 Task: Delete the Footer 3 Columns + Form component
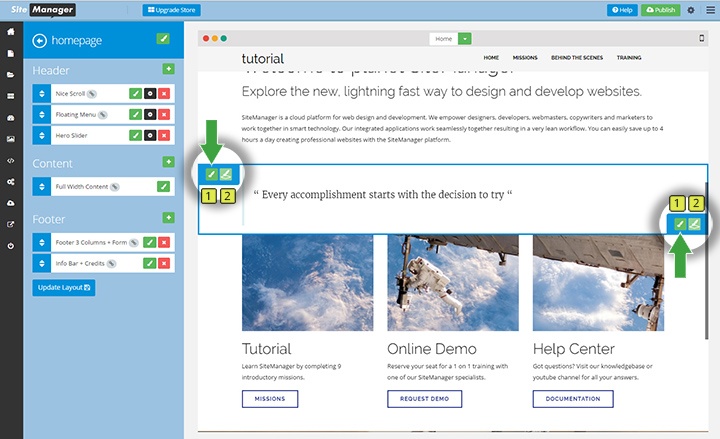click(164, 242)
